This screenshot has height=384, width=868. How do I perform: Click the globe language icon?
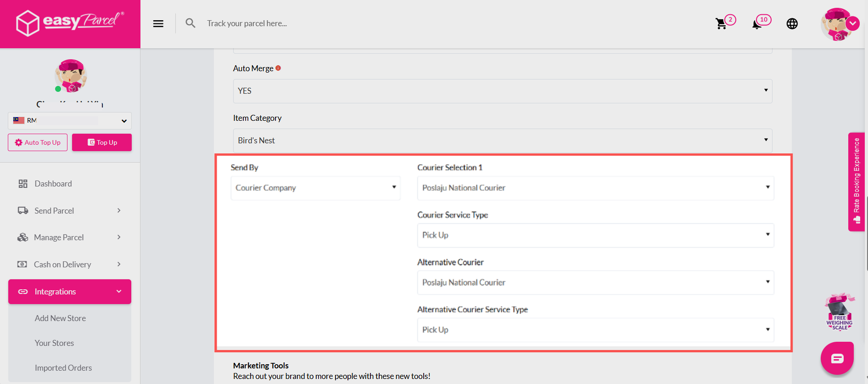tap(792, 24)
